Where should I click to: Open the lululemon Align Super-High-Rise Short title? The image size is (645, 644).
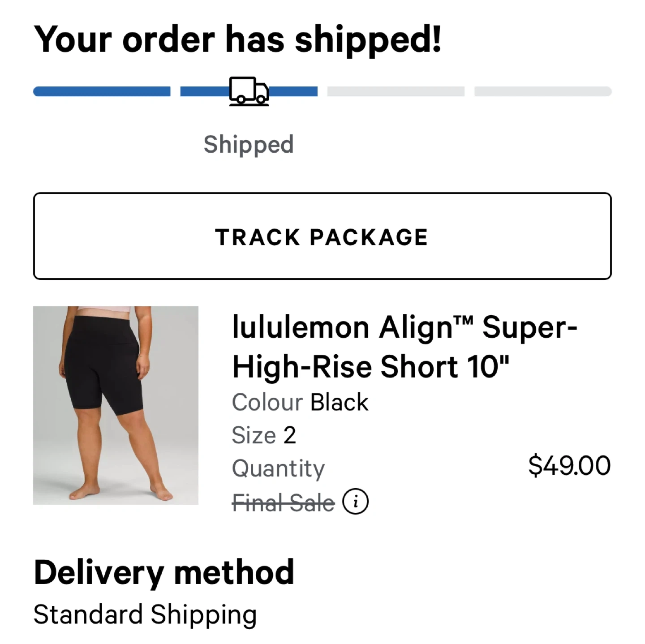point(404,347)
